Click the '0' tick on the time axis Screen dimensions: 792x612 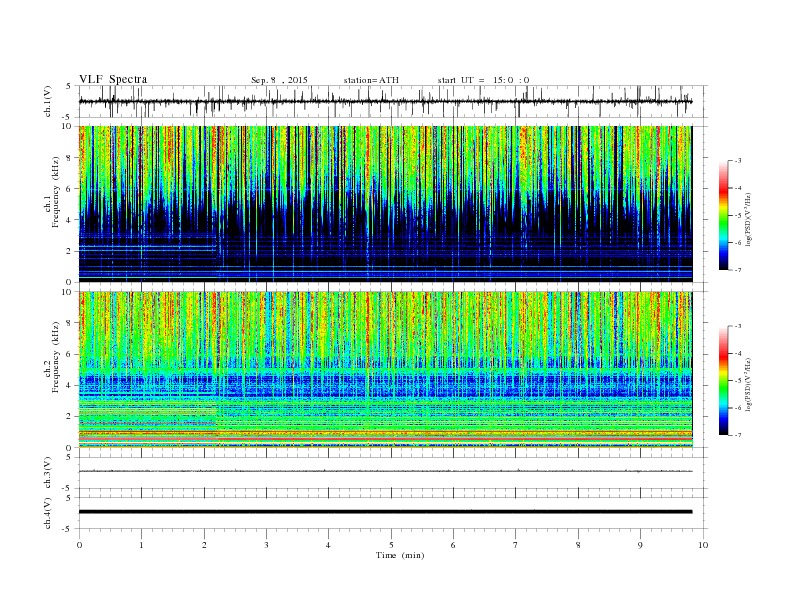(79, 545)
